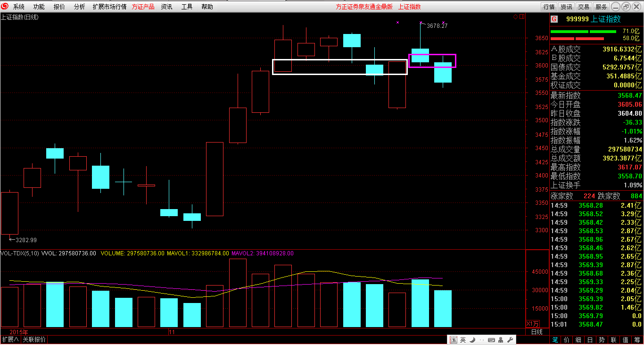The width and height of the screenshot is (644, 345).
Task: Expand the 扩展∧ panel
Action: [10, 340]
